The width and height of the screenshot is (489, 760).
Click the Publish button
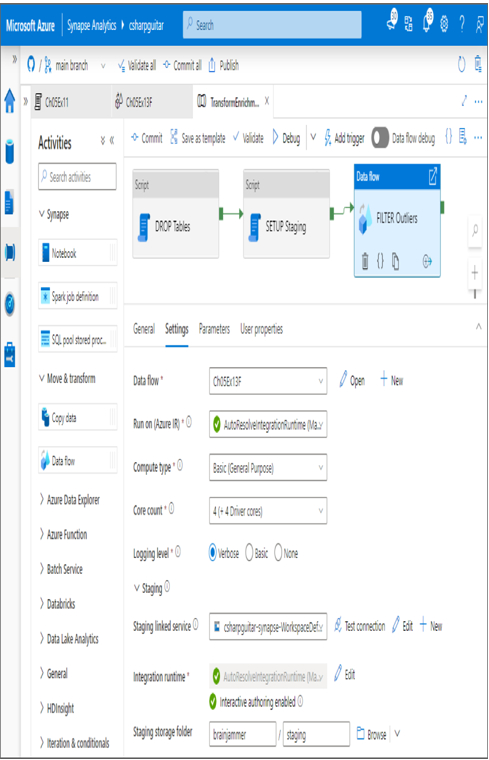click(x=223, y=65)
